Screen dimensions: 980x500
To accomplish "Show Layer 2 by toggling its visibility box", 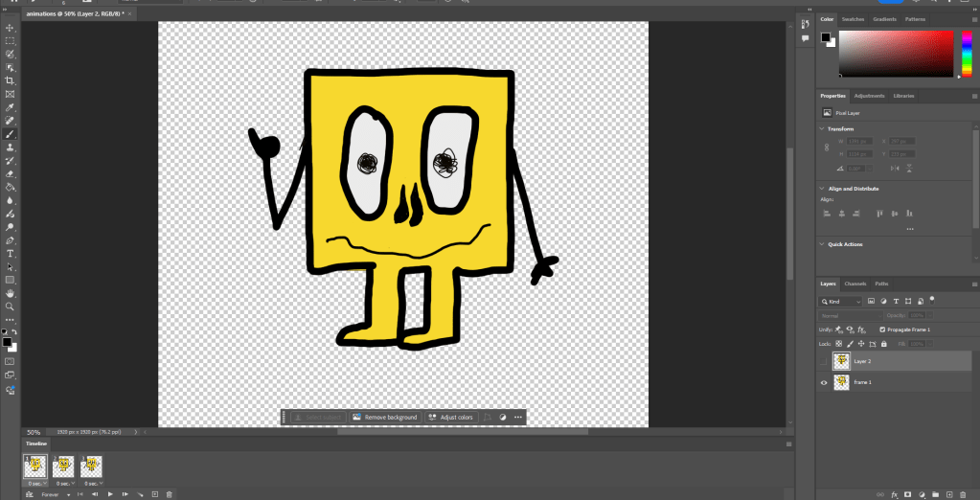I will 824,361.
